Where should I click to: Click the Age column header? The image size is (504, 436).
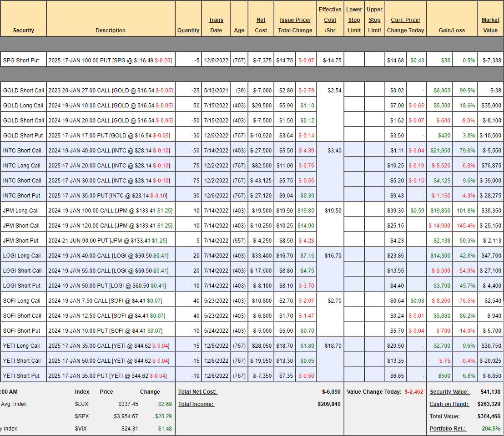click(239, 30)
